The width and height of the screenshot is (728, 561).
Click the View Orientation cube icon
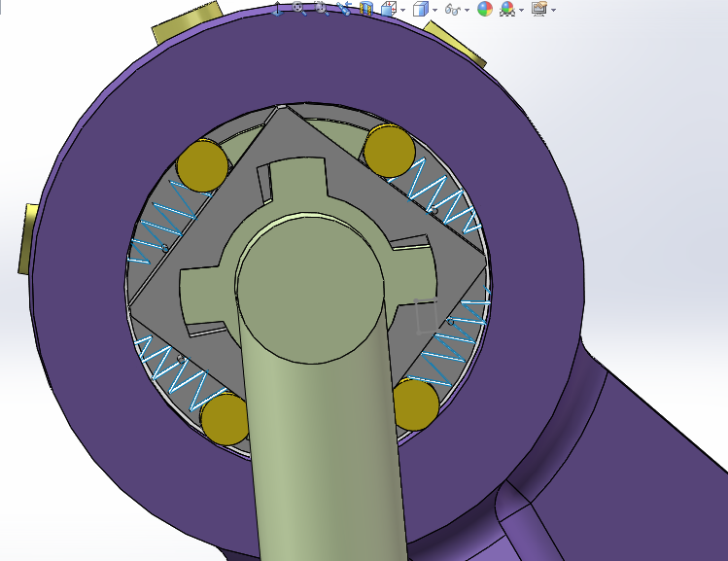pos(388,9)
